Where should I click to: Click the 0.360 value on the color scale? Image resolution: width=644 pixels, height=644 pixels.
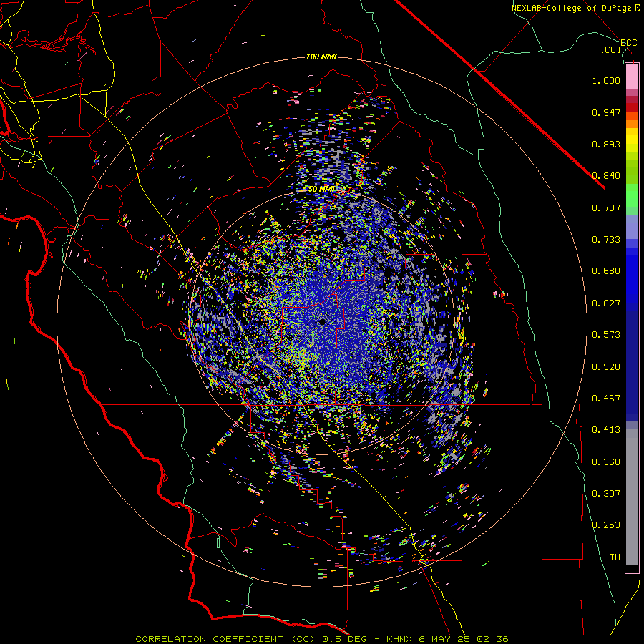606,462
